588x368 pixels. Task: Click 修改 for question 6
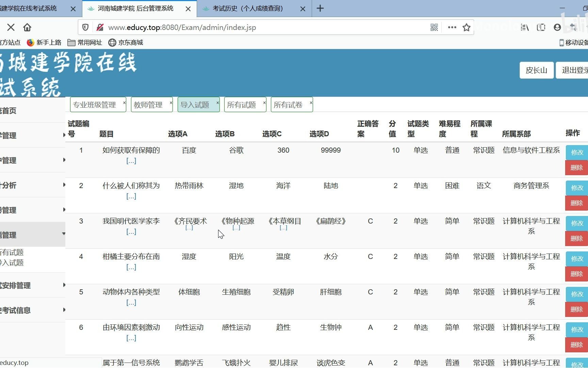(577, 329)
